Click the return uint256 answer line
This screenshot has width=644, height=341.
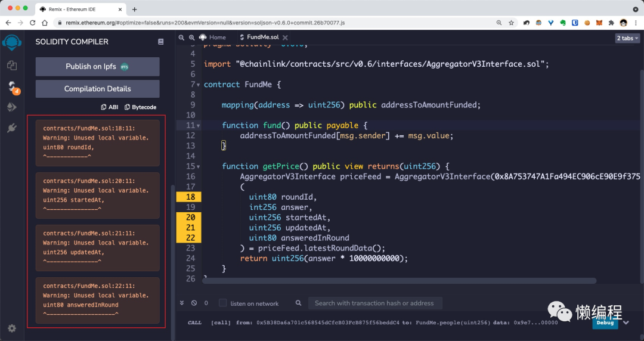pos(324,258)
